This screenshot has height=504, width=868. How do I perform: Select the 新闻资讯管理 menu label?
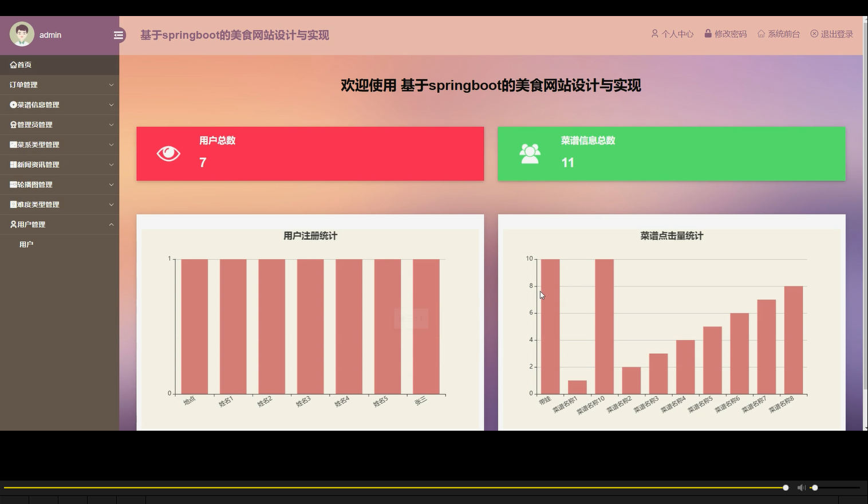pos(38,165)
